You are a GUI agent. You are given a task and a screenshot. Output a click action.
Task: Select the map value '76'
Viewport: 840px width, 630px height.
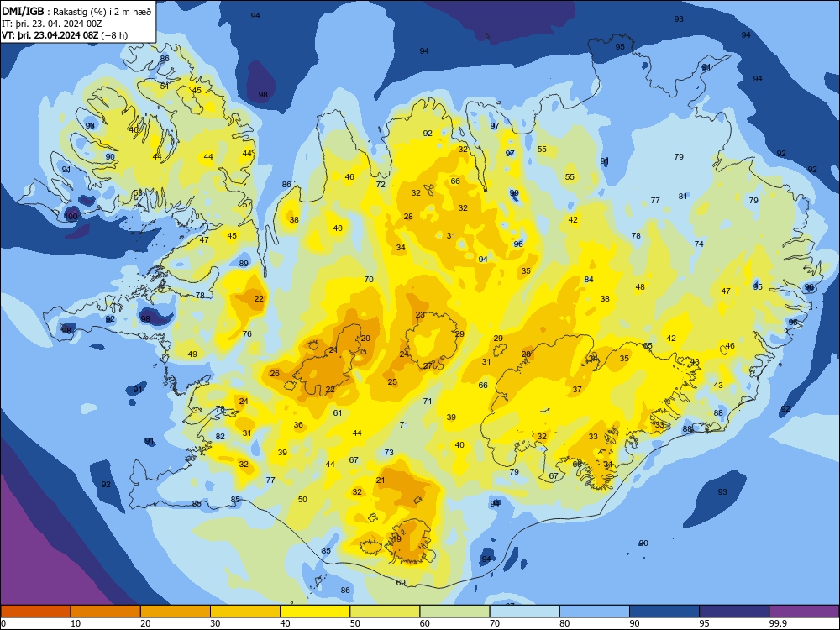point(247,334)
